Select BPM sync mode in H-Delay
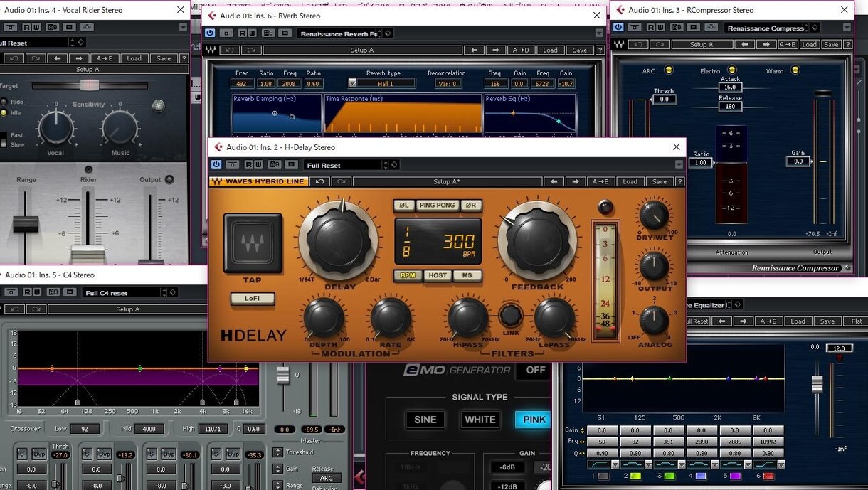Viewport: 868px width, 490px height. [x=408, y=275]
